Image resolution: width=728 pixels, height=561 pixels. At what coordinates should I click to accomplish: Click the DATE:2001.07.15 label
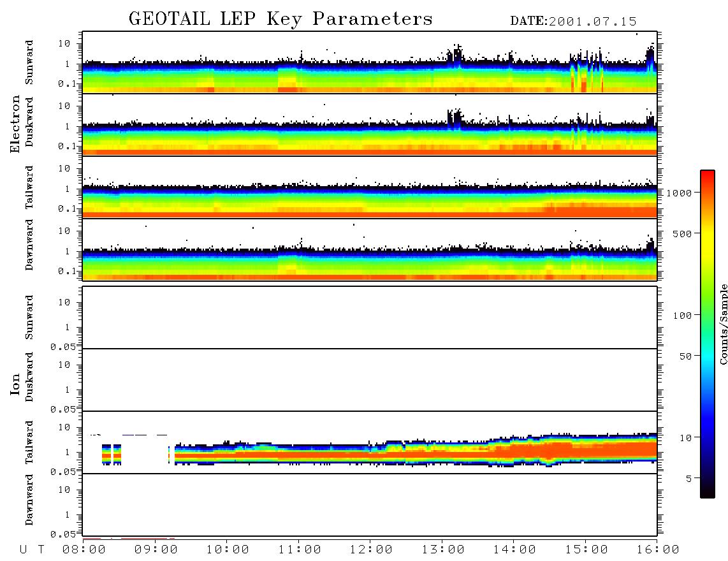point(573,22)
